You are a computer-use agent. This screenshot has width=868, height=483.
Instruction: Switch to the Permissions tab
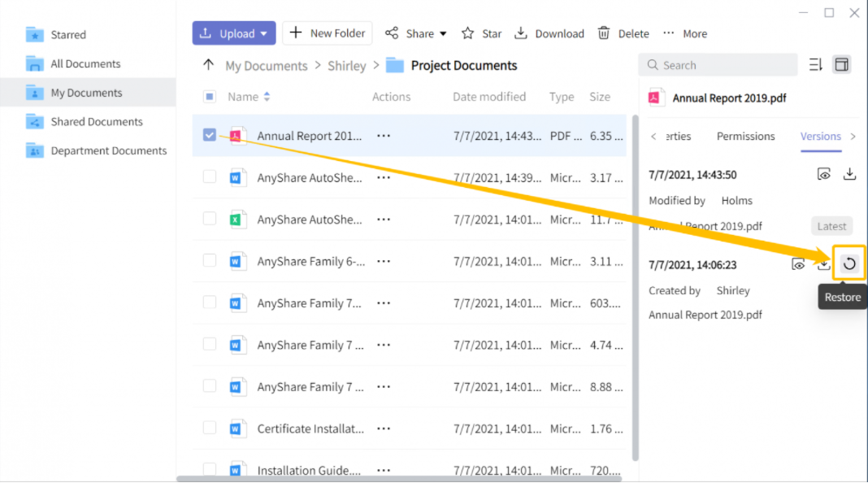745,137
